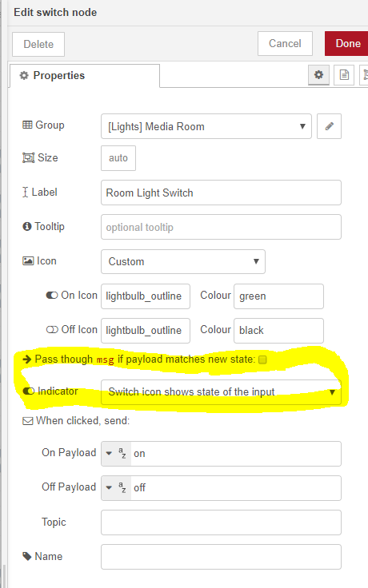Delete the switch node
The width and height of the screenshot is (368, 588).
[38, 44]
